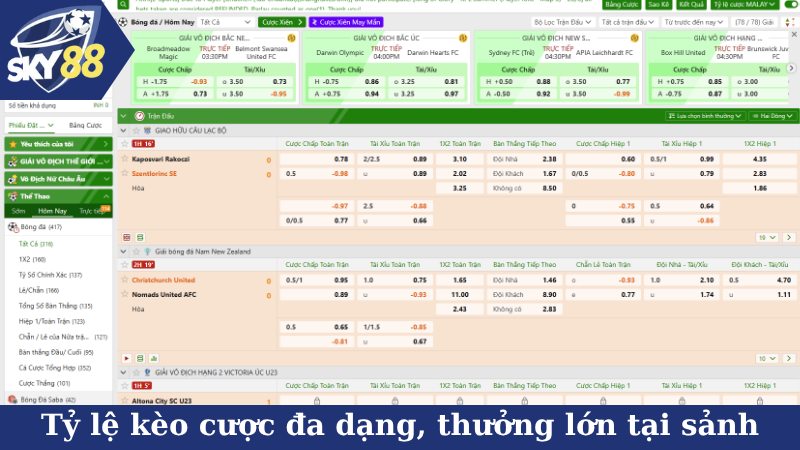
Task: Click the Cược Xiên button
Action: tap(281, 22)
